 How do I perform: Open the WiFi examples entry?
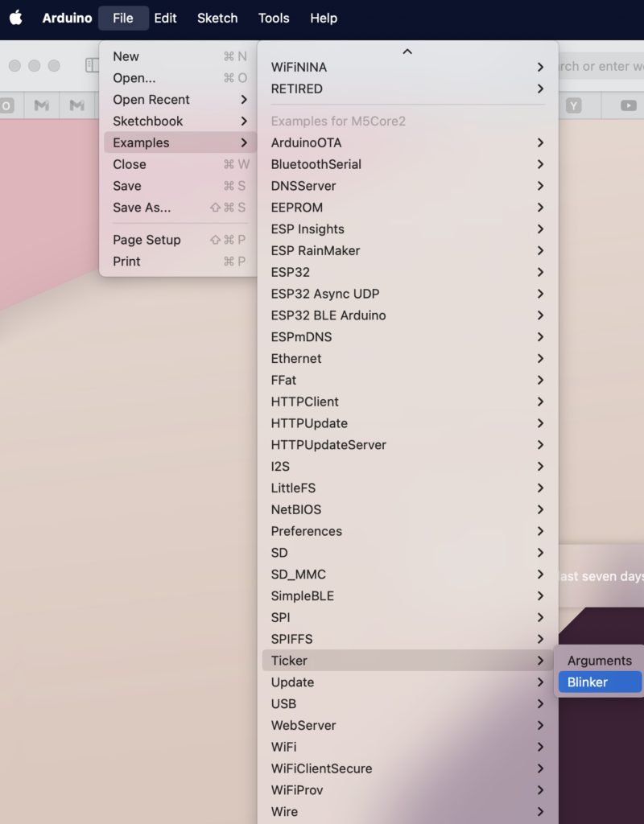pyautogui.click(x=407, y=746)
